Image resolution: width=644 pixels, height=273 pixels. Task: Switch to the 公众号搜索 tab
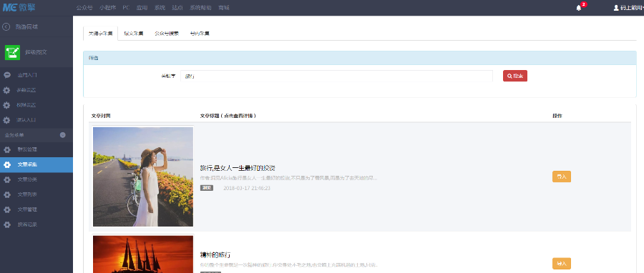tap(167, 34)
